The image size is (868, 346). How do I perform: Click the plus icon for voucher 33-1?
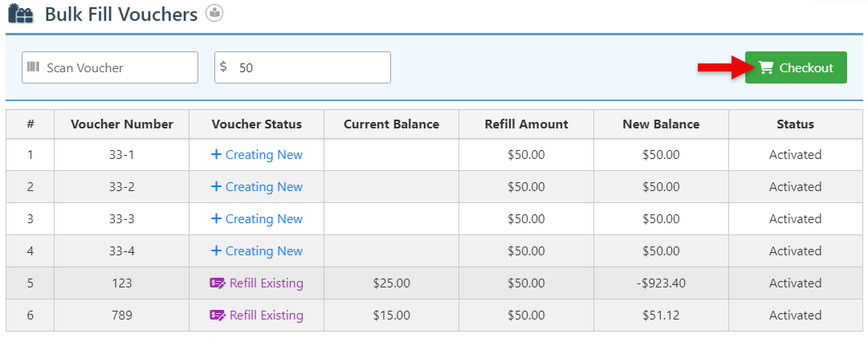point(216,155)
